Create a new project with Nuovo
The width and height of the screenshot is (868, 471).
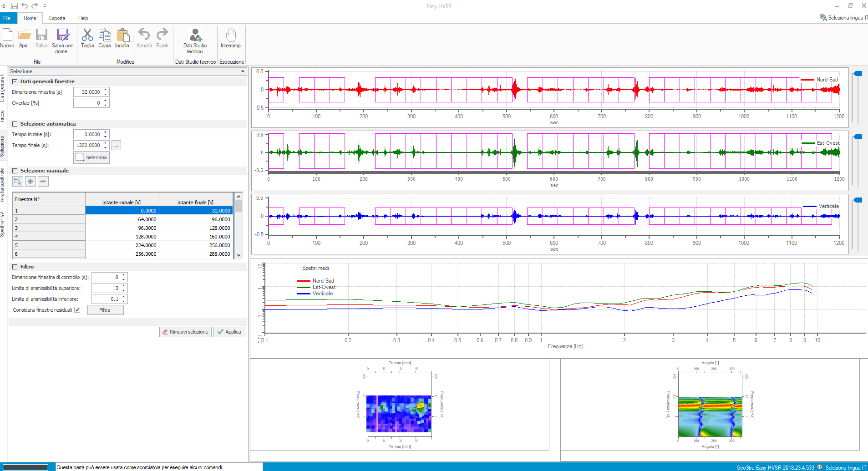(7, 38)
